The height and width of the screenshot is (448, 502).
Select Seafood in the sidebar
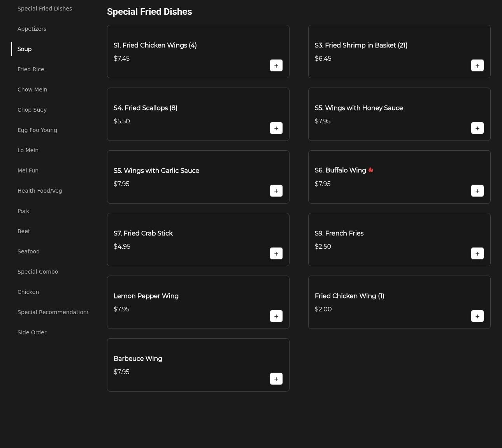coord(28,251)
